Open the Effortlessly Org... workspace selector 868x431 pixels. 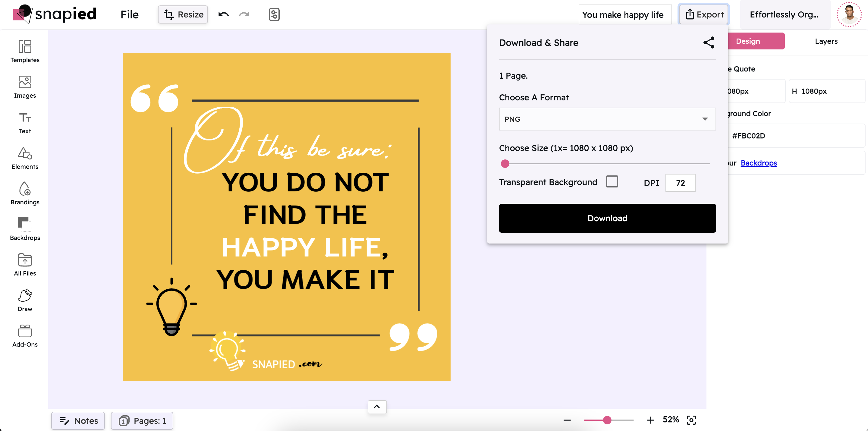coord(785,14)
